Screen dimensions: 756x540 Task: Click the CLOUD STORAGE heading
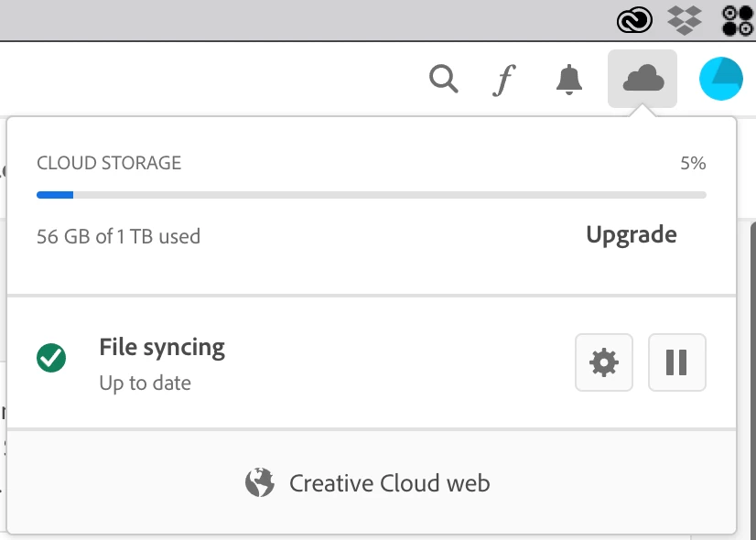tap(109, 163)
